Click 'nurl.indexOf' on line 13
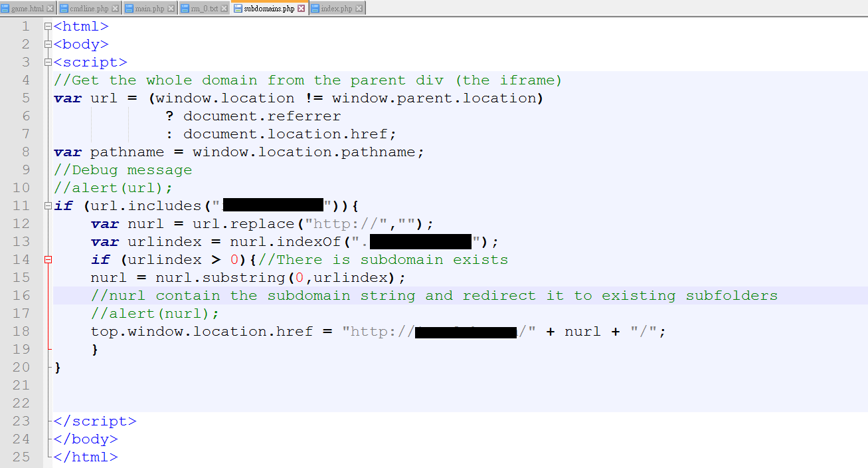This screenshot has height=468, width=868. coord(286,242)
